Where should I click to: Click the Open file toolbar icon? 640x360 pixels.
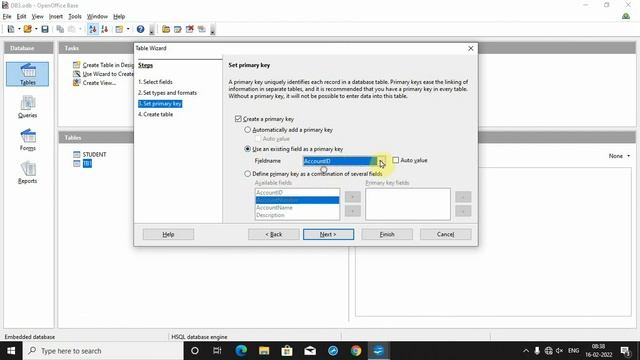coord(27,29)
